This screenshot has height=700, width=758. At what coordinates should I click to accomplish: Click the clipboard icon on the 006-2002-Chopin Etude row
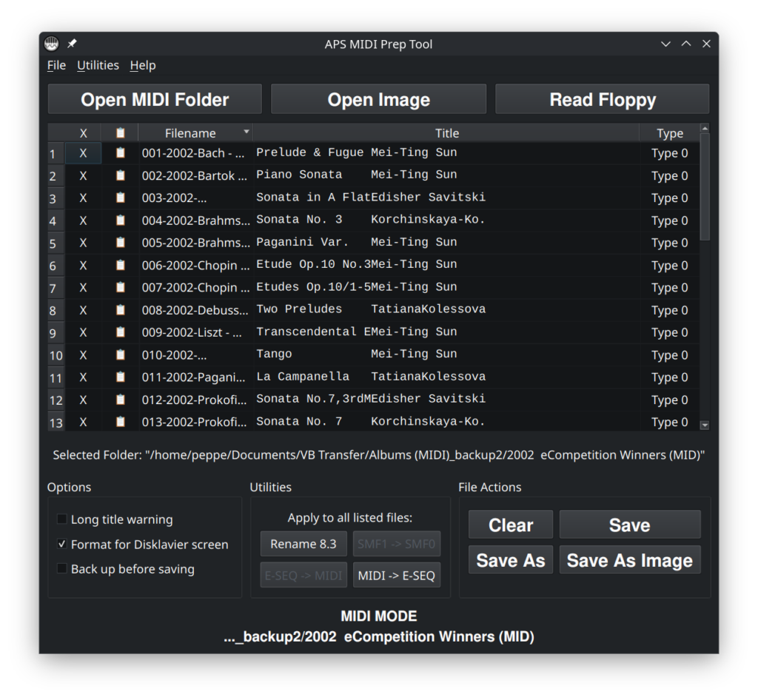120,265
